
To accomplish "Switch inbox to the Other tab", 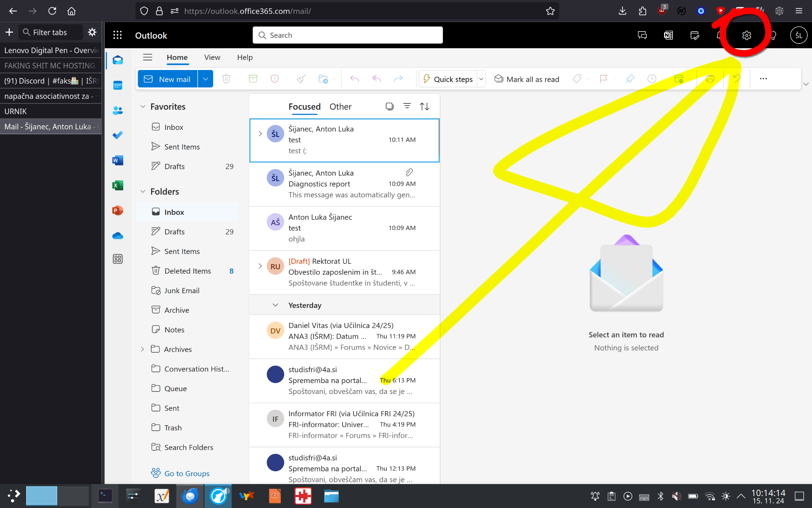I will pyautogui.click(x=340, y=107).
